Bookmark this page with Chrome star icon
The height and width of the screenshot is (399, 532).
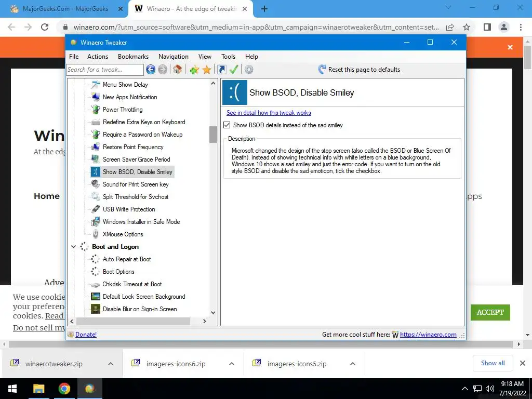467,27
